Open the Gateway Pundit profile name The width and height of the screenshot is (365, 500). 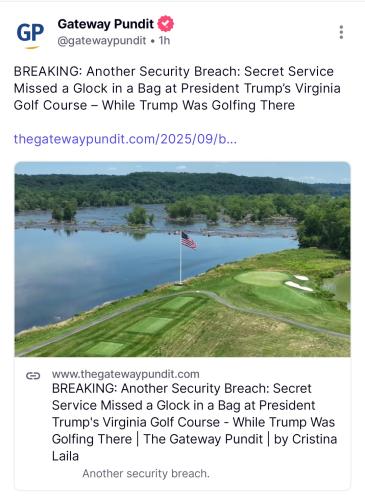(105, 24)
